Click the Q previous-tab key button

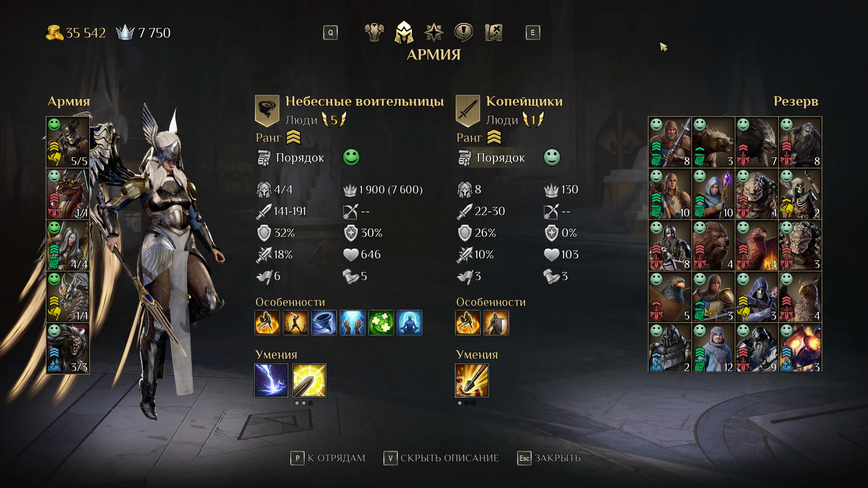[330, 33]
